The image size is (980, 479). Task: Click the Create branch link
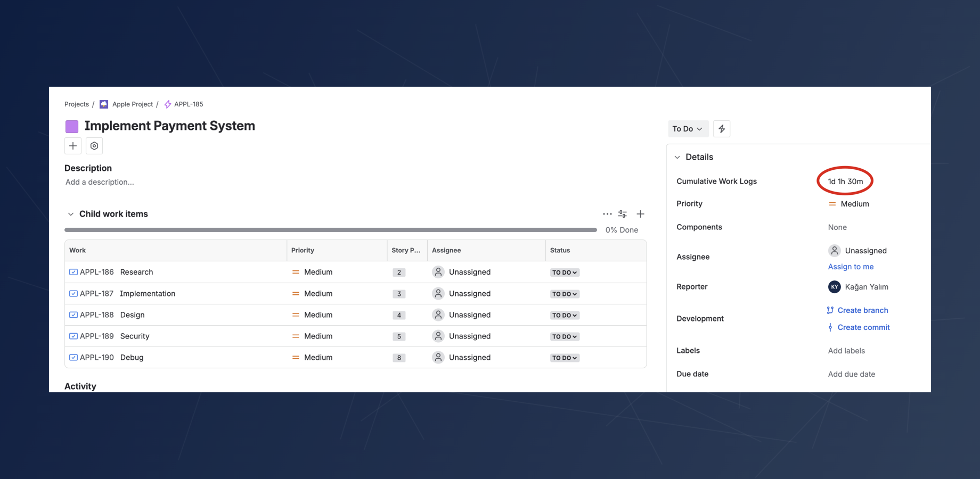(x=862, y=310)
